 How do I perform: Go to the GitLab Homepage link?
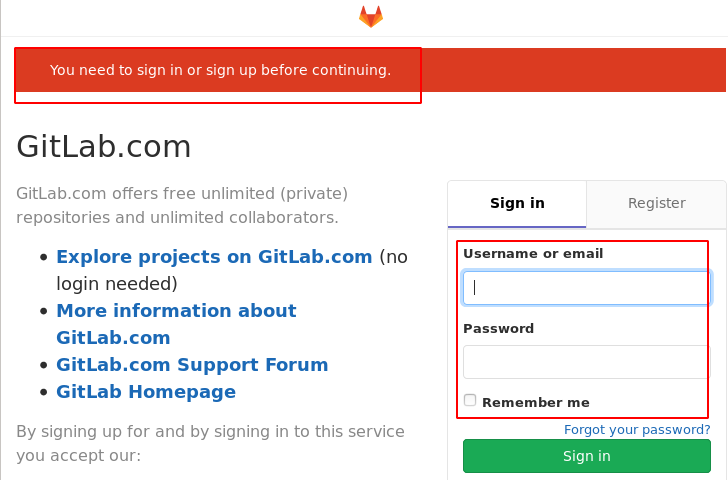click(146, 392)
